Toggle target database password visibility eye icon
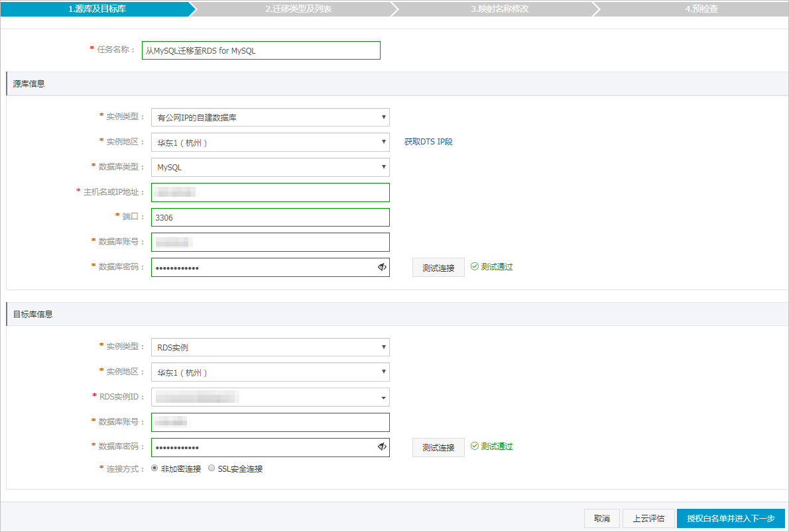This screenshot has width=789, height=532. 382,447
